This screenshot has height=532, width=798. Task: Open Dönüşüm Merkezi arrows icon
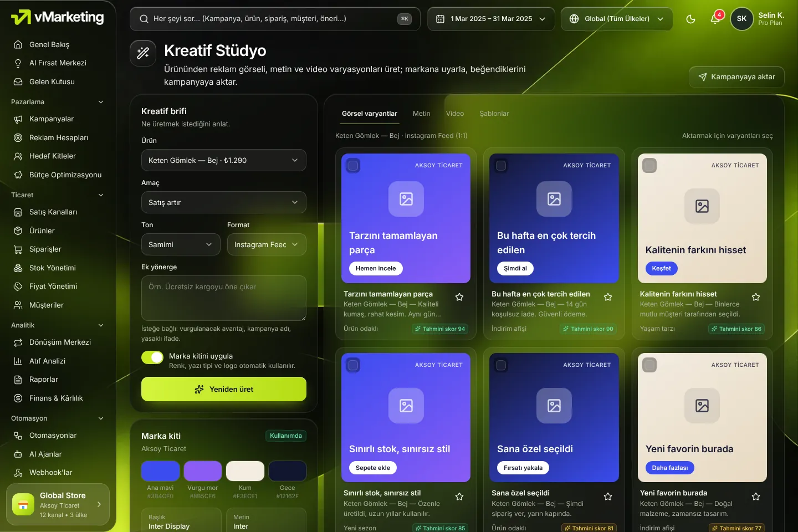coord(18,342)
